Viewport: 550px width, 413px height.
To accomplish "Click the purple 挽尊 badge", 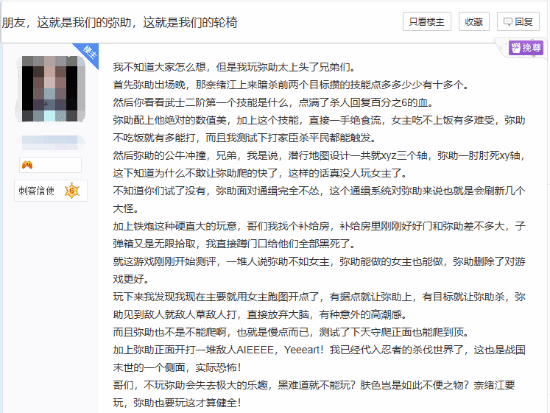I will 526,47.
